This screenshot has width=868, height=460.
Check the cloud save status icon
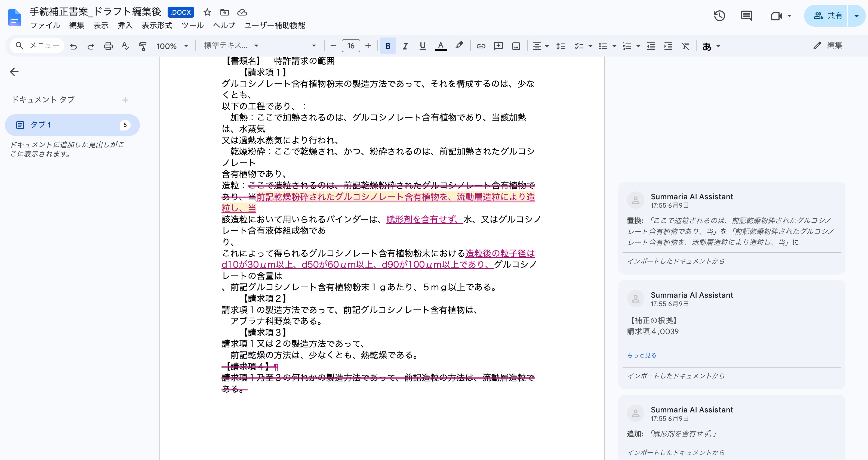coord(242,13)
